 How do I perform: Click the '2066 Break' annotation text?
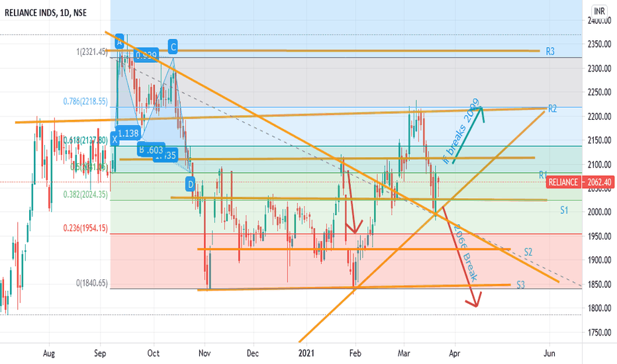pyautogui.click(x=465, y=253)
